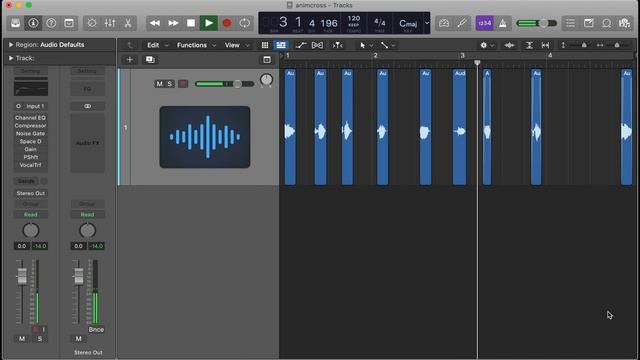Viewport: 640px width, 360px height.
Task: Open the Input 1 slot on channel strip
Action: coord(31,106)
